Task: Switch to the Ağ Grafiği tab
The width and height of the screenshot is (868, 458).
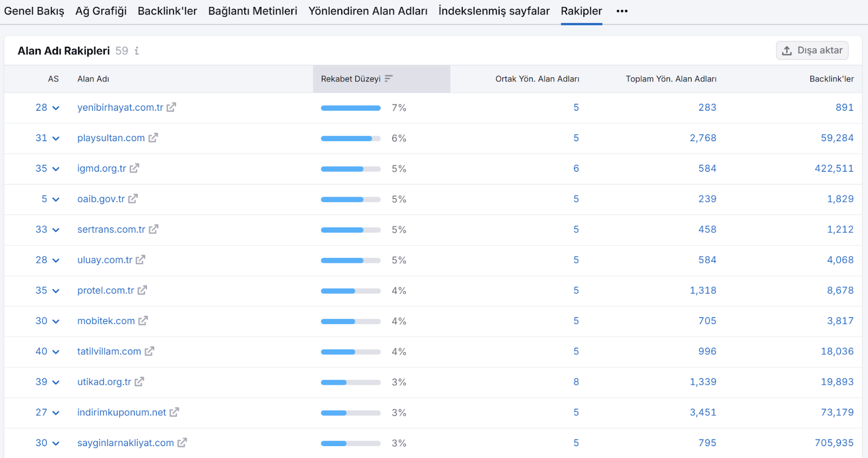Action: 101,11
